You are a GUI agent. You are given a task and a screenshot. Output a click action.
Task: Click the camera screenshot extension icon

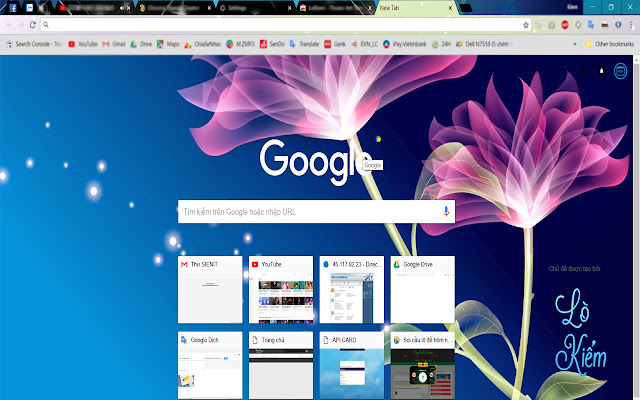551,25
